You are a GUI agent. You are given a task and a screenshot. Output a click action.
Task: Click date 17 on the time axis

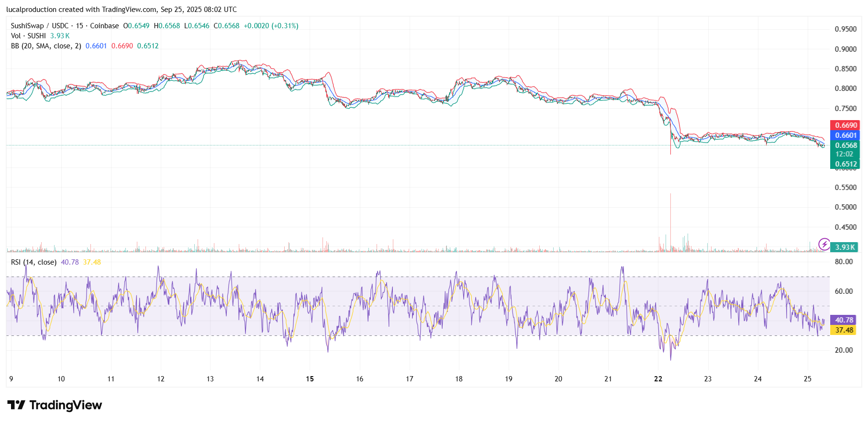(410, 379)
